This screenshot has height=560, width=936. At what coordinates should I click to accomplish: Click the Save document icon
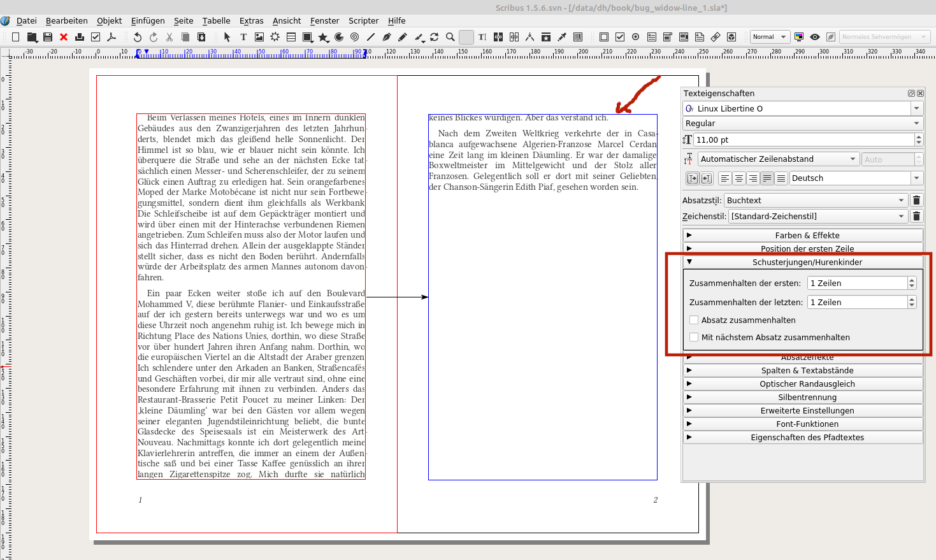click(x=48, y=37)
